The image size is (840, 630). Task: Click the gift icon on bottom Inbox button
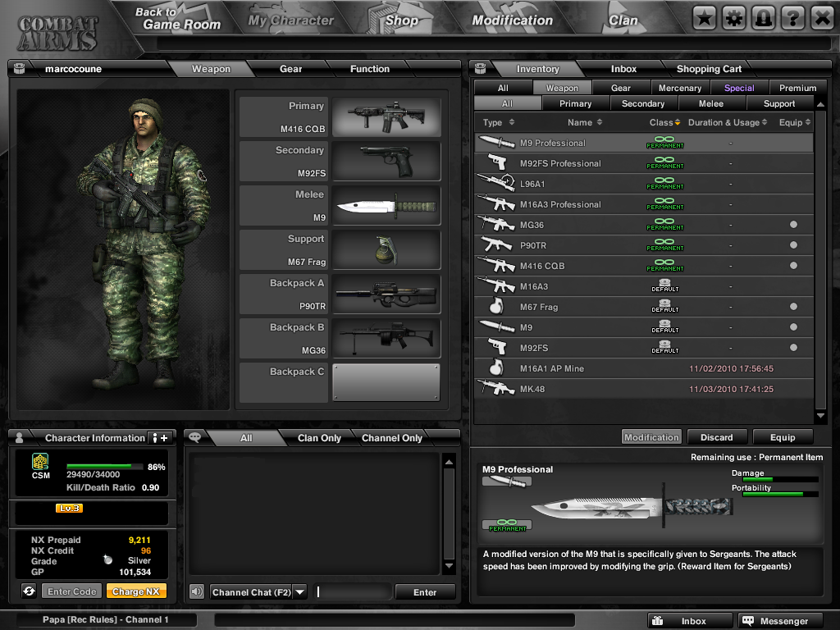[x=658, y=620]
